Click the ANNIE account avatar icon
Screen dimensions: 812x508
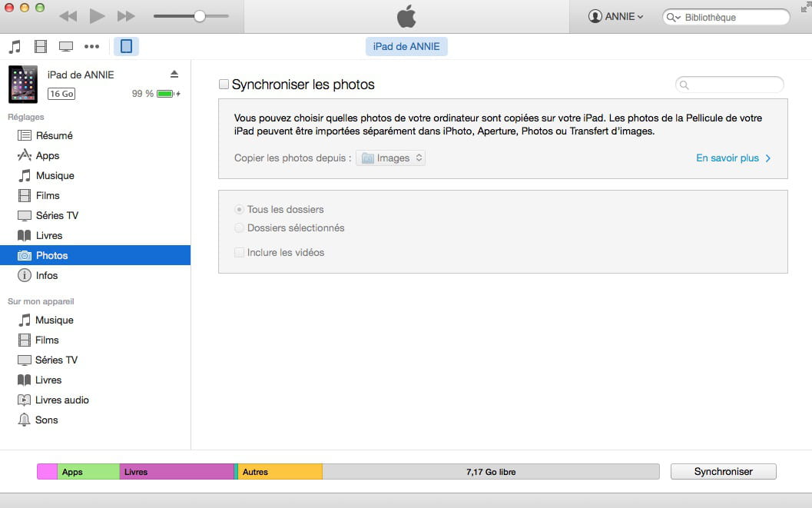(595, 17)
